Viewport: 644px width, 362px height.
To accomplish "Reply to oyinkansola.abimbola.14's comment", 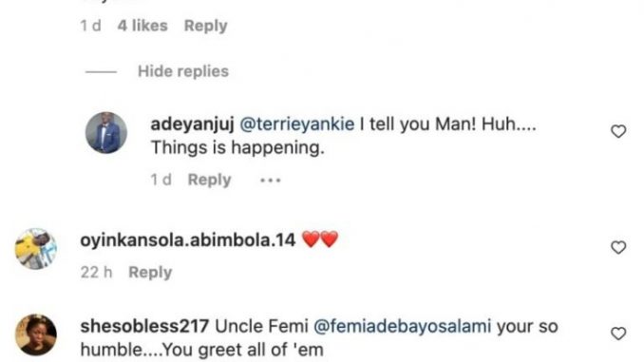I will pyautogui.click(x=150, y=272).
